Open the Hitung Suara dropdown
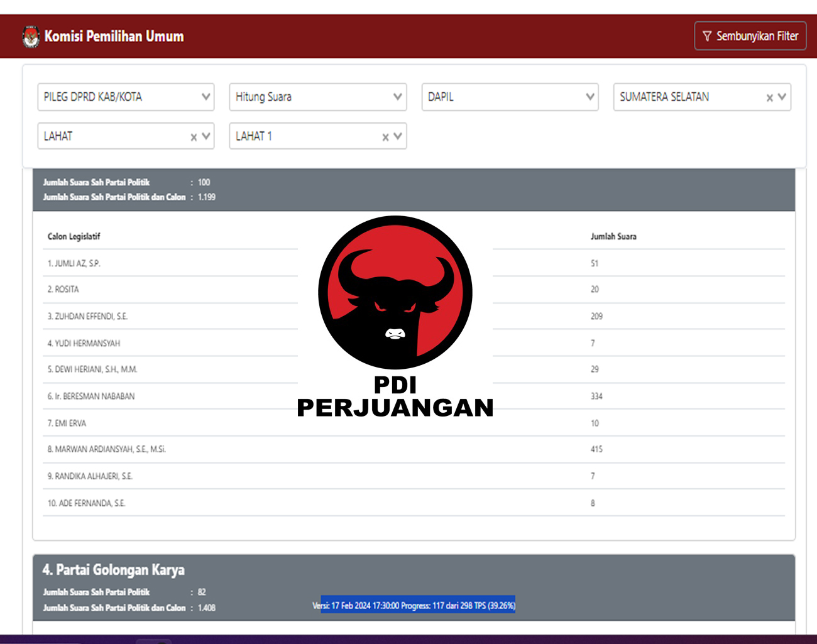817x644 pixels. point(318,97)
